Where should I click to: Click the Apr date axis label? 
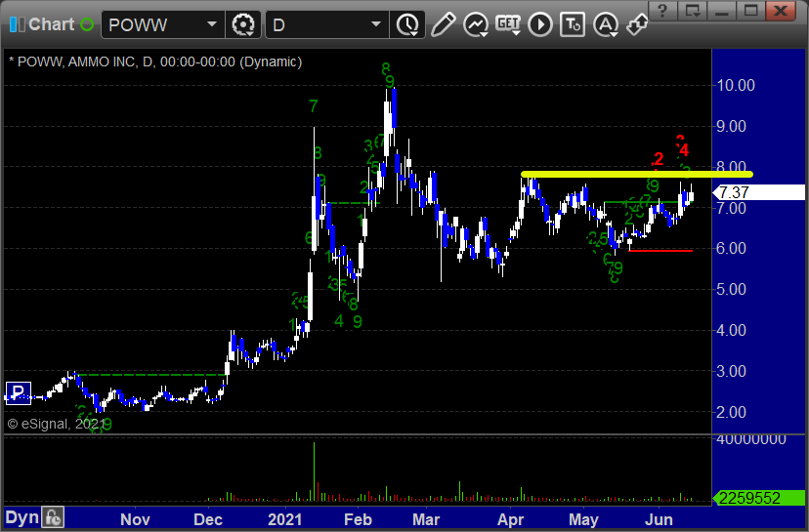[x=510, y=519]
